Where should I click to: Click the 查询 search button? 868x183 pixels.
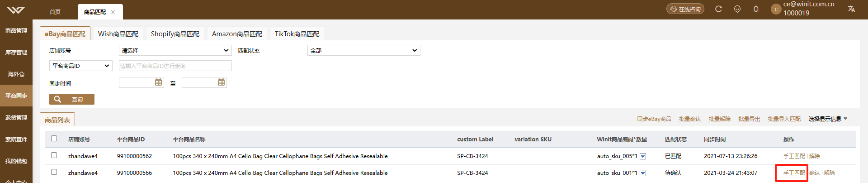pyautogui.click(x=72, y=99)
